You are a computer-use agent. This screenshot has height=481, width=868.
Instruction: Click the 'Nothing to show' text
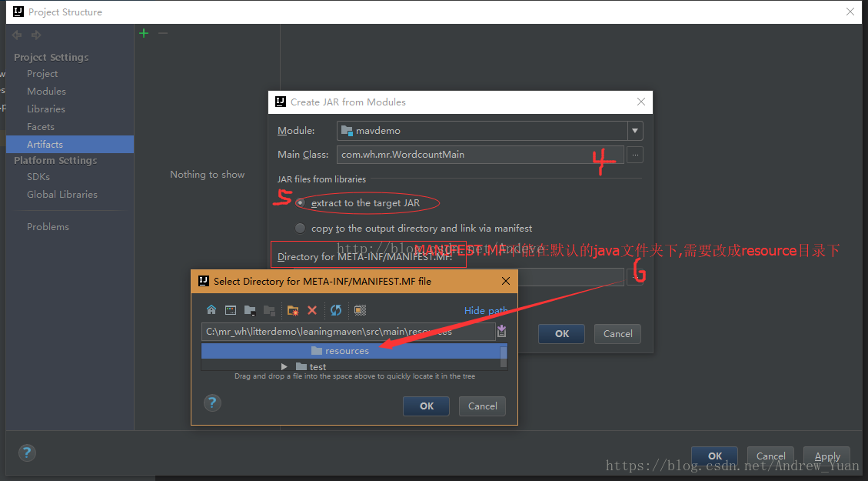click(207, 175)
